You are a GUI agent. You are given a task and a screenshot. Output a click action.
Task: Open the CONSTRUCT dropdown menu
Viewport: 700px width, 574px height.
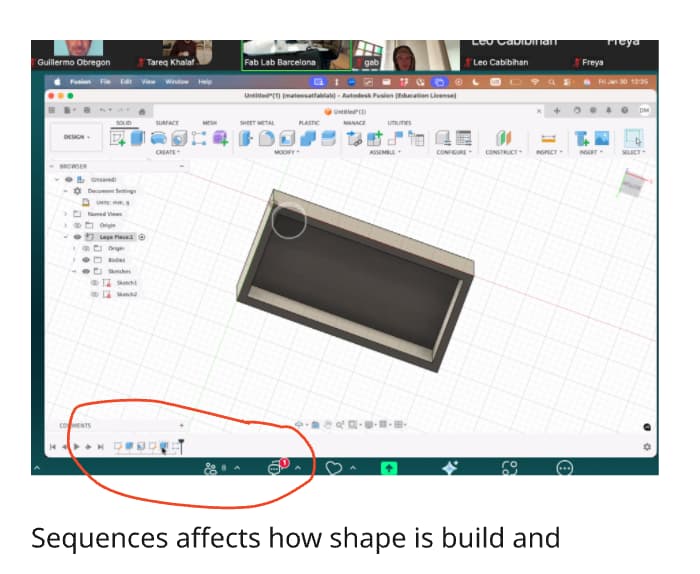504,153
